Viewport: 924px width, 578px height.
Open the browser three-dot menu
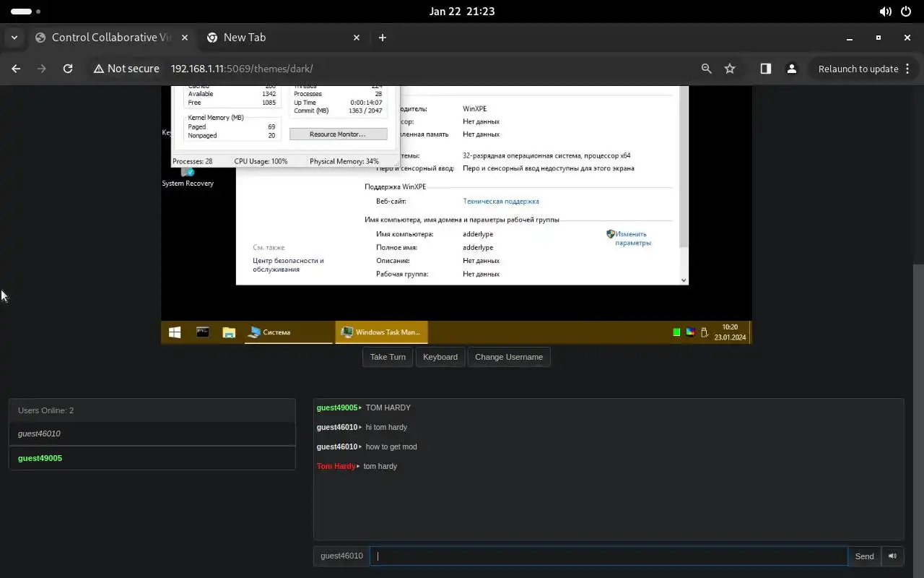[x=907, y=69]
